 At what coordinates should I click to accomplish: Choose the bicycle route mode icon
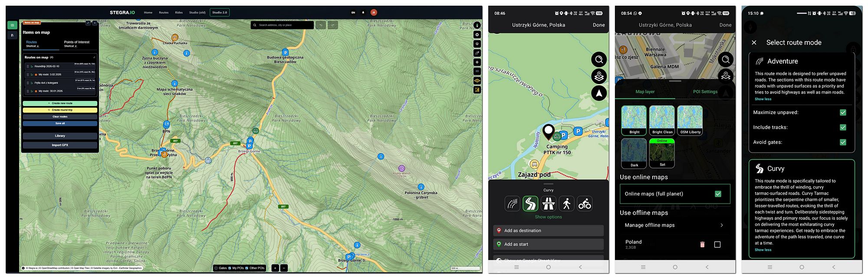tap(585, 204)
